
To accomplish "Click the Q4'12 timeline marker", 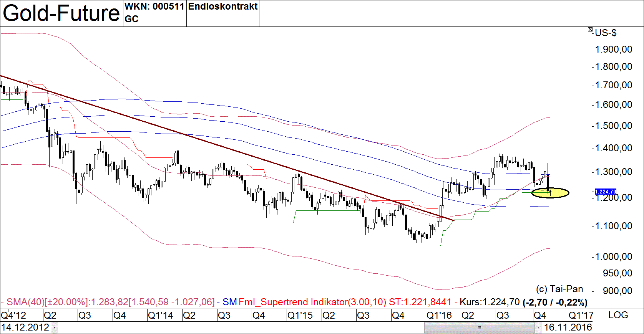I will (14, 316).
